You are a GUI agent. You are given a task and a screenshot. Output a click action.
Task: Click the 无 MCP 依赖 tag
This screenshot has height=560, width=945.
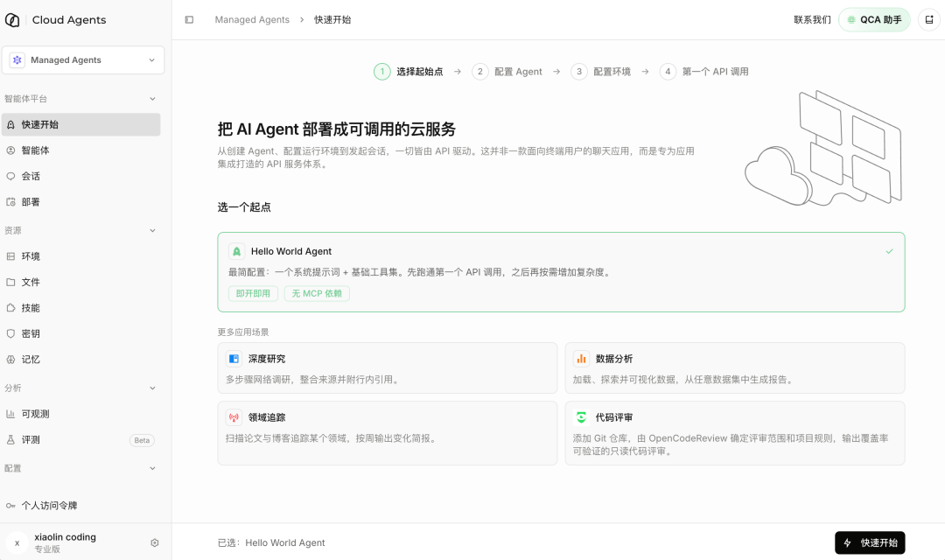pyautogui.click(x=317, y=294)
